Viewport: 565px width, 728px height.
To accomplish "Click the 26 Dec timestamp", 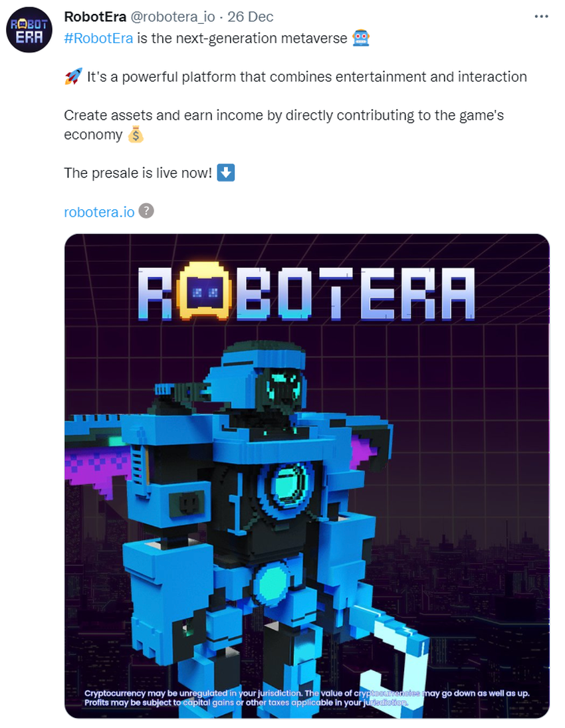I will click(x=250, y=17).
